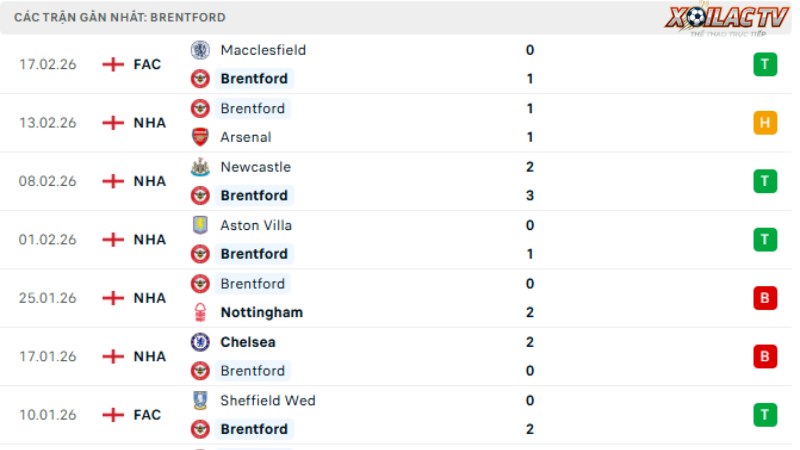Click the Macclesfield club crest icon
Image resolution: width=800 pixels, height=450 pixels.
pos(200,50)
